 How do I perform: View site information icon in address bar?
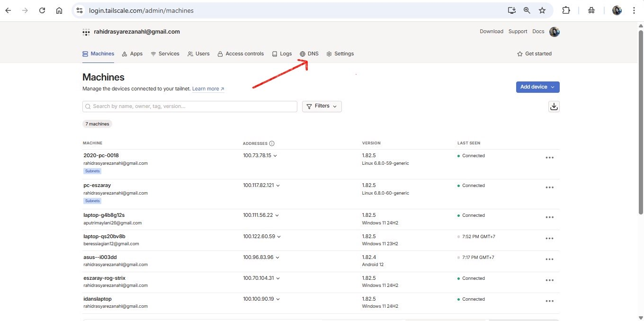click(x=80, y=10)
